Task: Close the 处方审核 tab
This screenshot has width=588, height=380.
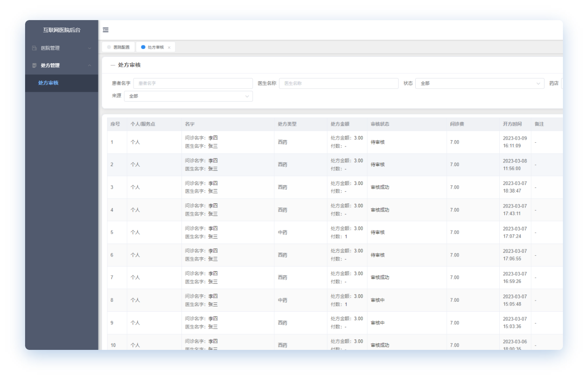Action: point(169,48)
